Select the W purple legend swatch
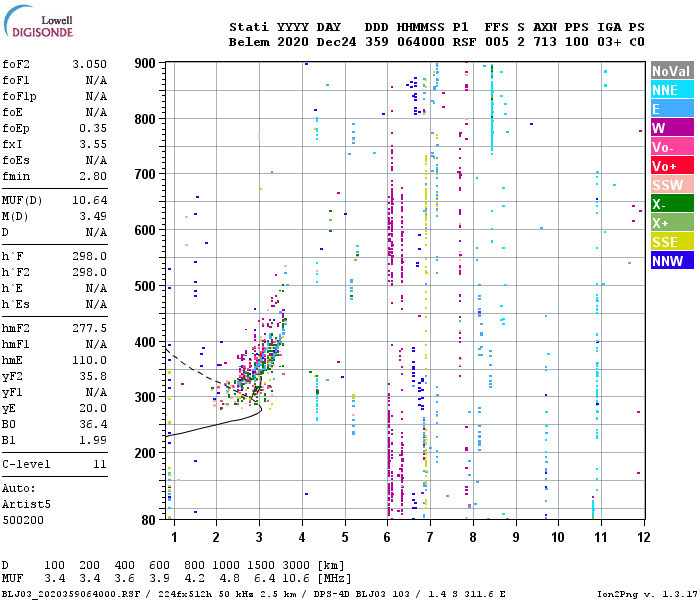 coord(672,128)
